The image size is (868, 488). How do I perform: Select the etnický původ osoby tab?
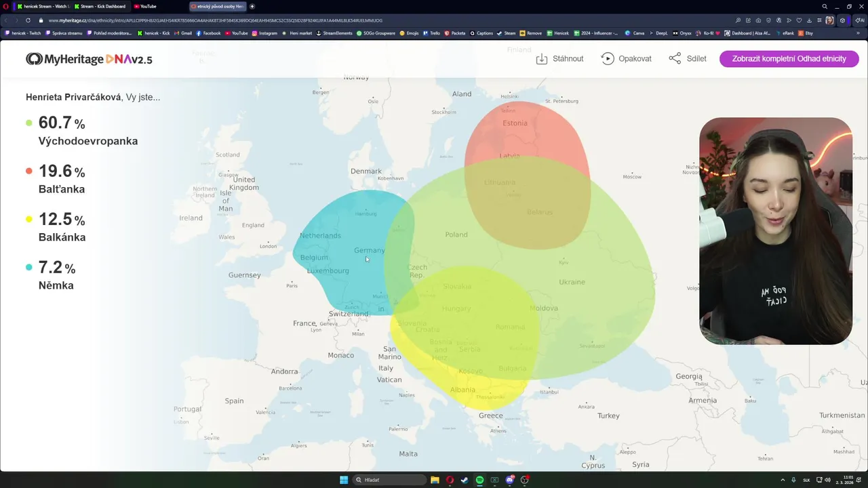click(218, 6)
